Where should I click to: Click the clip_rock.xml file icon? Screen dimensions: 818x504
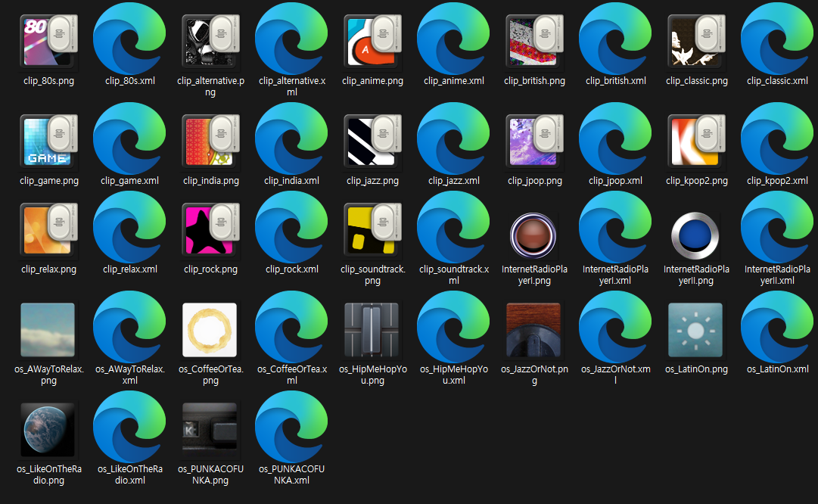click(x=291, y=227)
